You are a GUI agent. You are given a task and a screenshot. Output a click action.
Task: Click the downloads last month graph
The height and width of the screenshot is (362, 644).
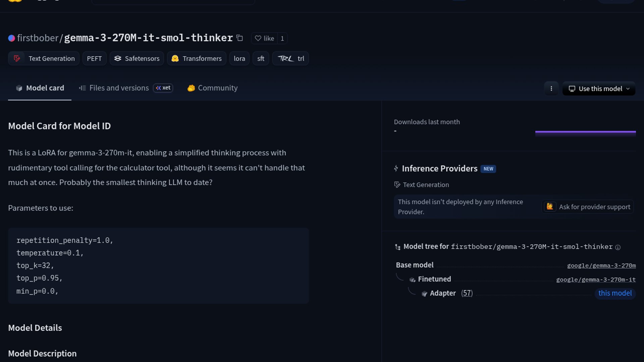click(585, 132)
